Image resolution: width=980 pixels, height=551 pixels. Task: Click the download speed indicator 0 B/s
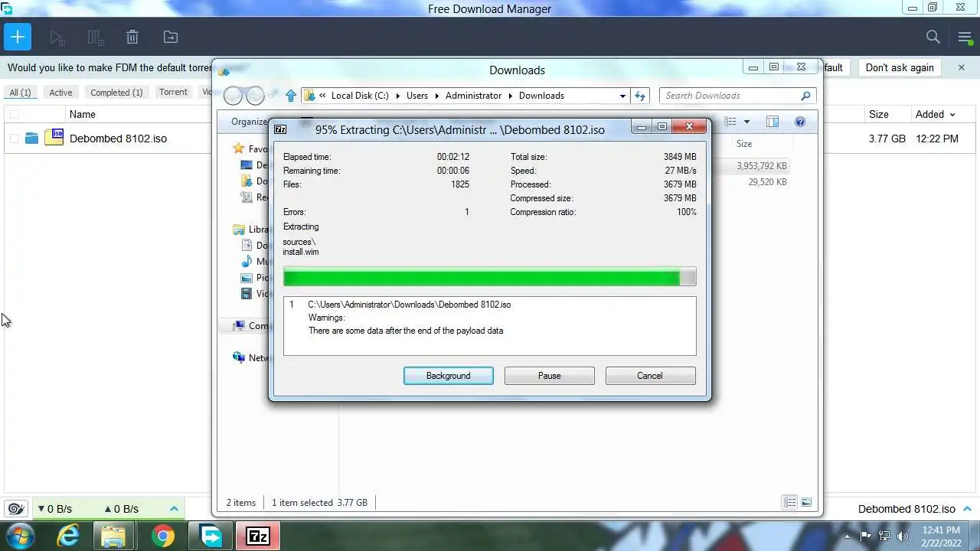(x=55, y=509)
